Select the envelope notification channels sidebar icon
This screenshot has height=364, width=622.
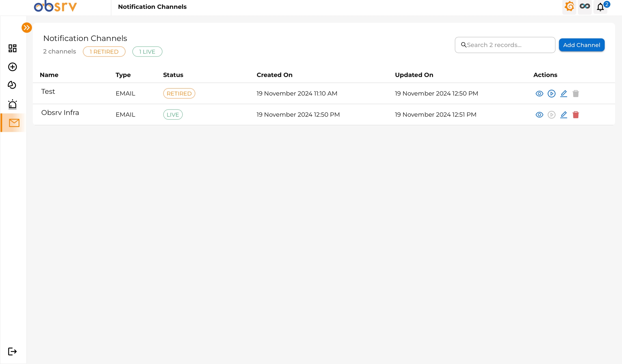point(14,123)
